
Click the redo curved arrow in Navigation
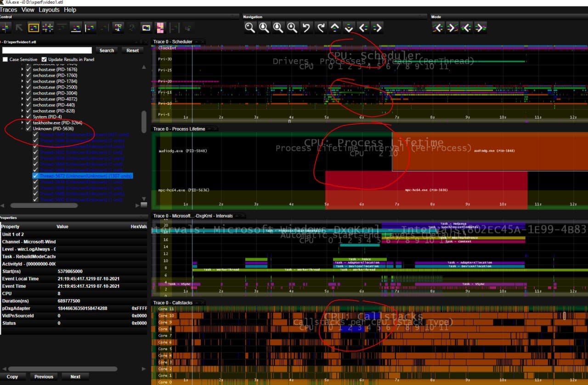point(321,28)
